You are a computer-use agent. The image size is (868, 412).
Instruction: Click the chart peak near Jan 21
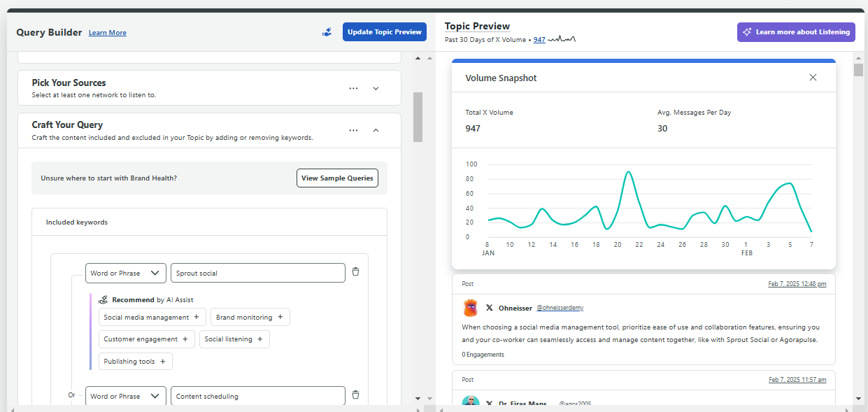(629, 172)
